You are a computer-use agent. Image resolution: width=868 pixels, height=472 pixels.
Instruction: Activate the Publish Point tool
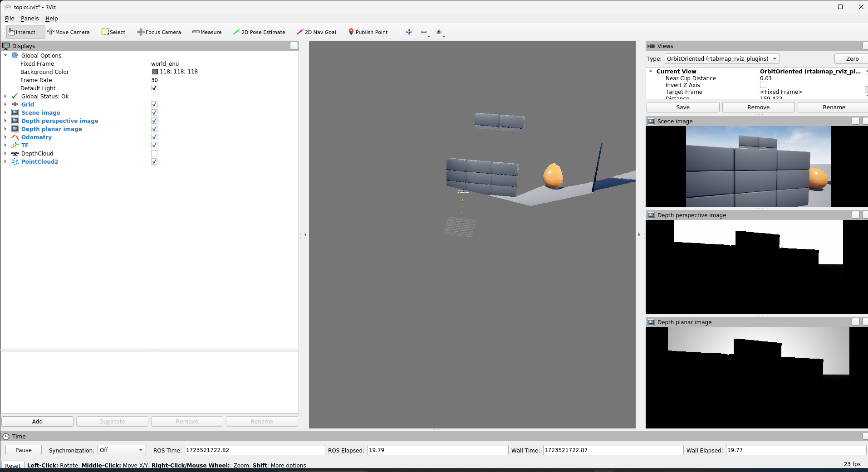pyautogui.click(x=368, y=32)
